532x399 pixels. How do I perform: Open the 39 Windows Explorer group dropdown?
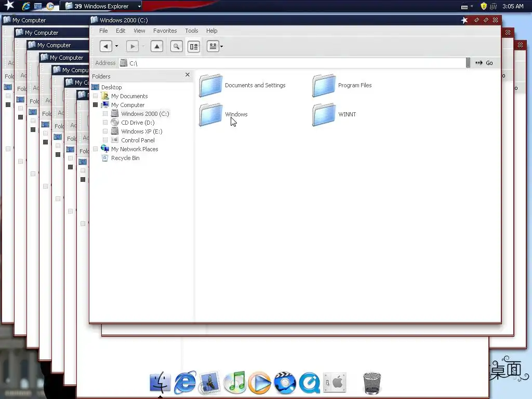click(x=139, y=6)
